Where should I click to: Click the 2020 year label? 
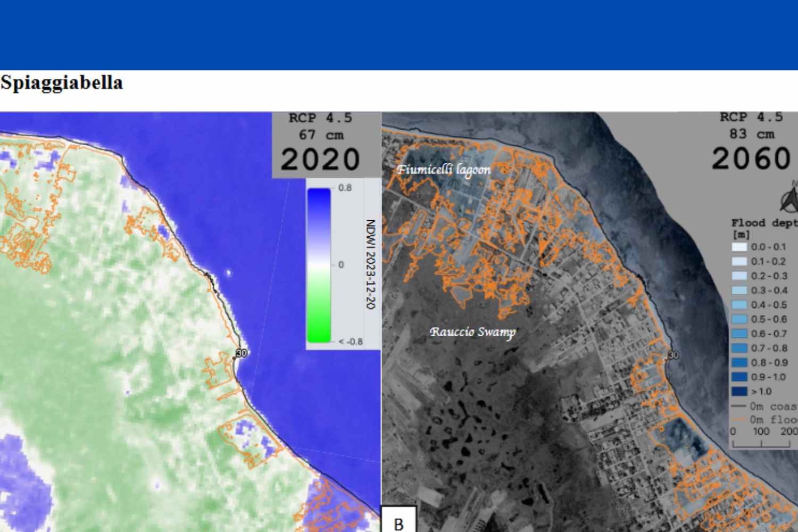coord(320,160)
